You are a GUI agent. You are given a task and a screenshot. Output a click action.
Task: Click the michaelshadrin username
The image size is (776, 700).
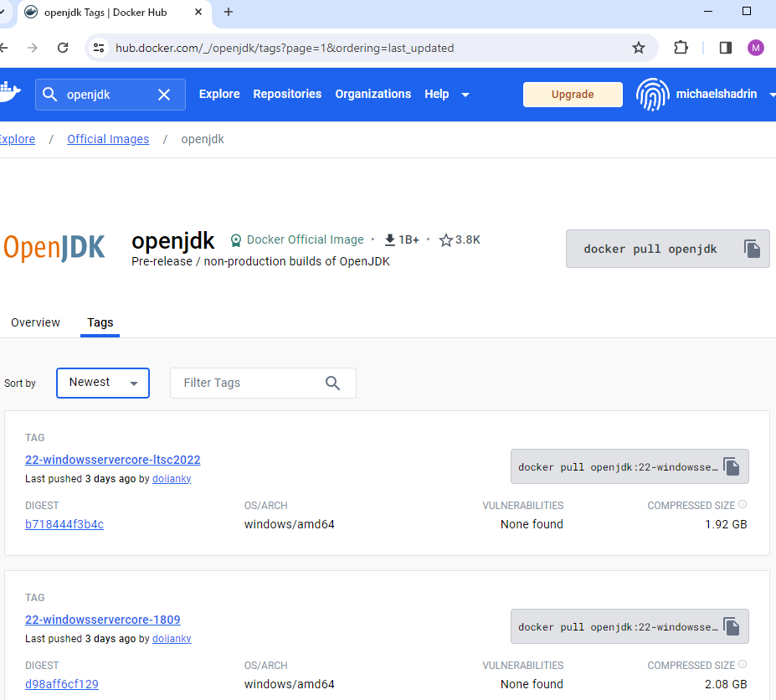click(716, 94)
